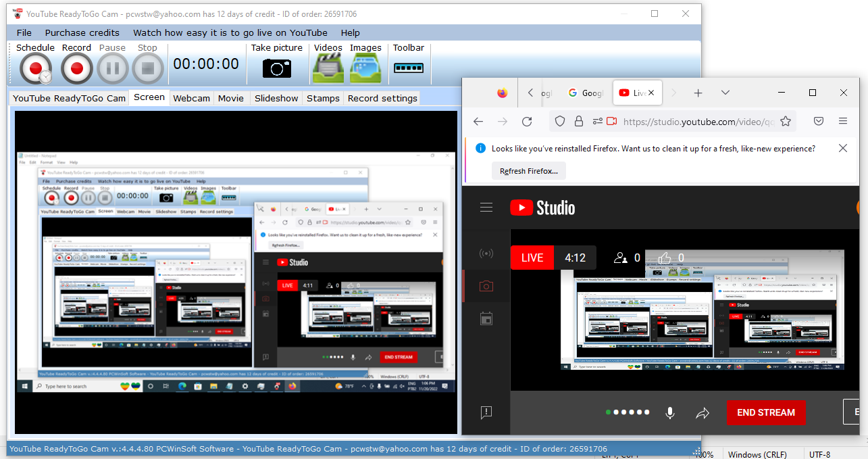
Task: Go back one page in Firefox
Action: [x=478, y=121]
